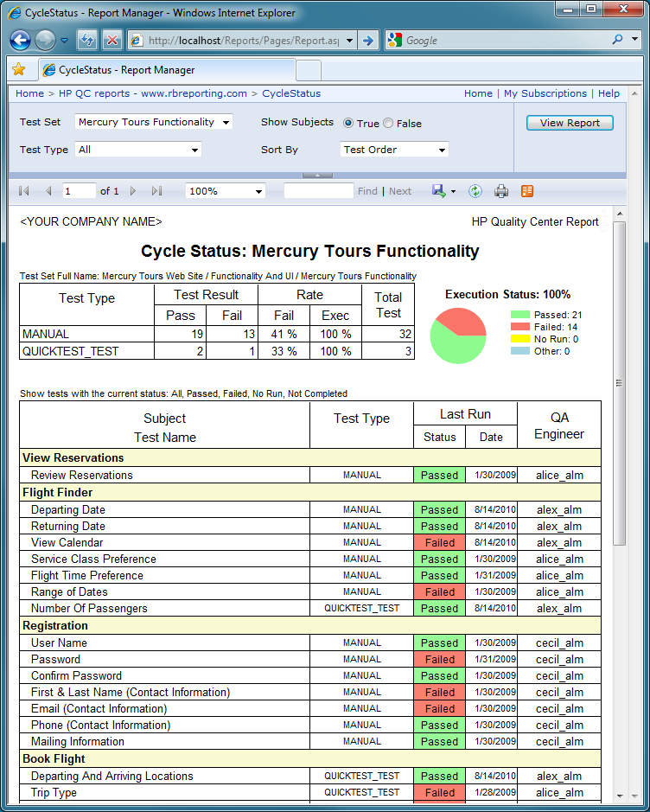Click the MANUAL row in summary table

tap(217, 334)
